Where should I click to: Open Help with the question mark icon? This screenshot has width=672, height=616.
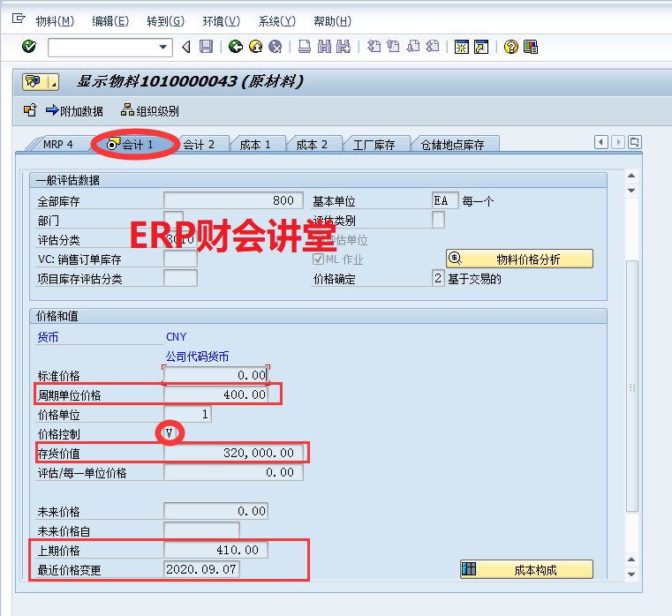pyautogui.click(x=510, y=47)
